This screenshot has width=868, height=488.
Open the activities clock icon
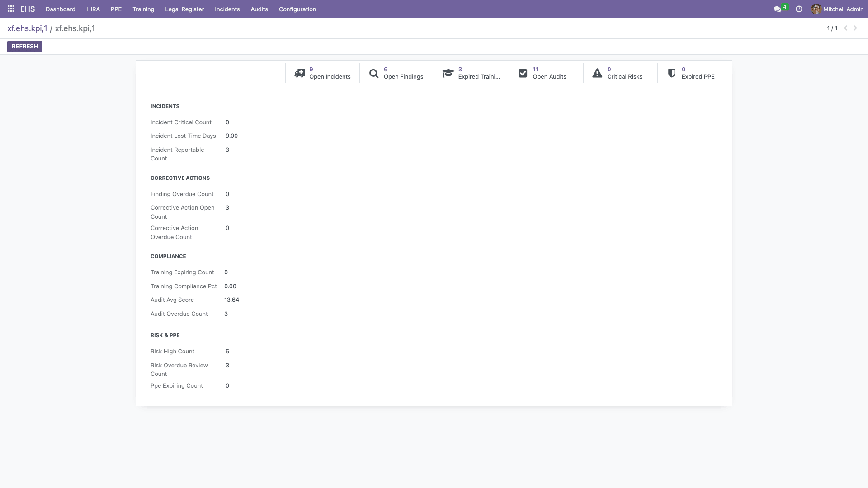798,9
